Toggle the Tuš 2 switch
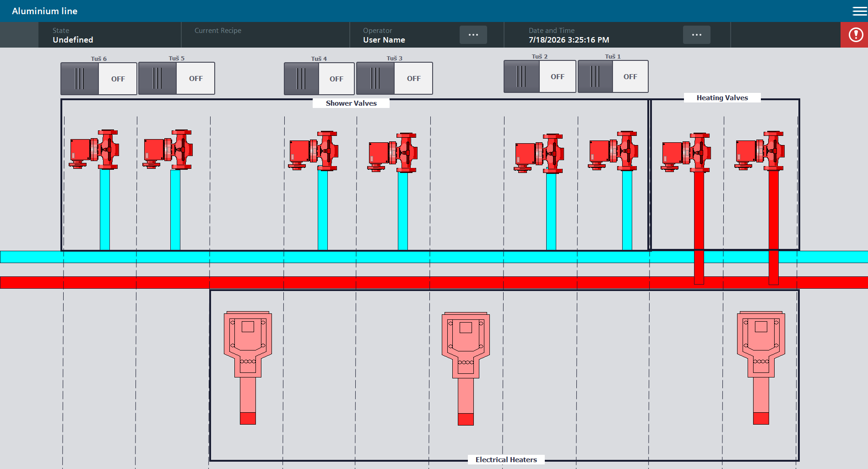 point(540,76)
